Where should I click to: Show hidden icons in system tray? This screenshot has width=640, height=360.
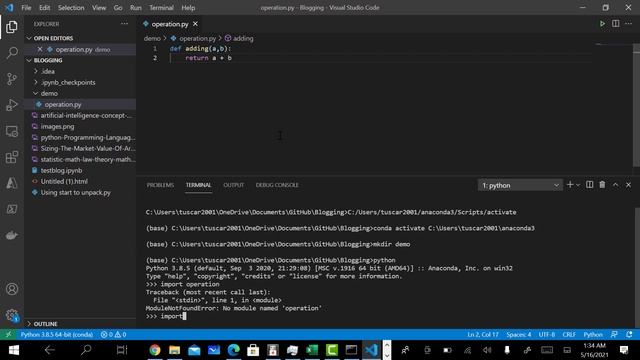[x=386, y=350]
